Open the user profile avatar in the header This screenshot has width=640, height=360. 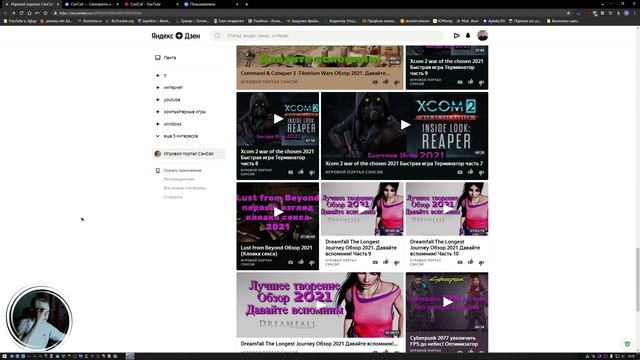tap(482, 36)
